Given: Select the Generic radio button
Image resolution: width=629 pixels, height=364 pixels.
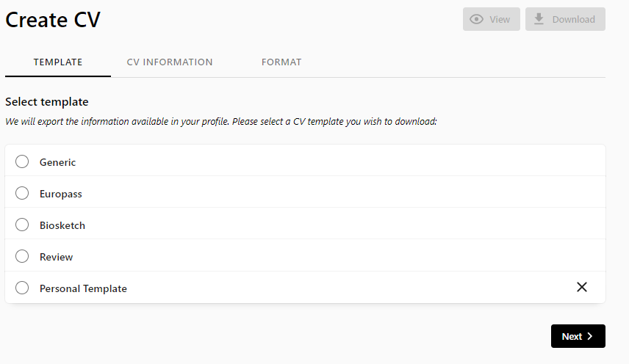Looking at the screenshot, I should click(22, 161).
